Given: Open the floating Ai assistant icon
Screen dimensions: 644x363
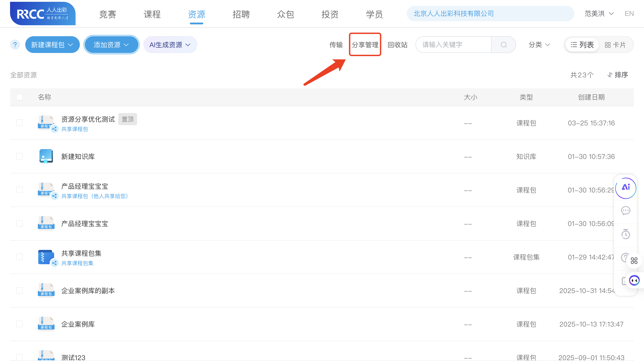Looking at the screenshot, I should point(626,187).
